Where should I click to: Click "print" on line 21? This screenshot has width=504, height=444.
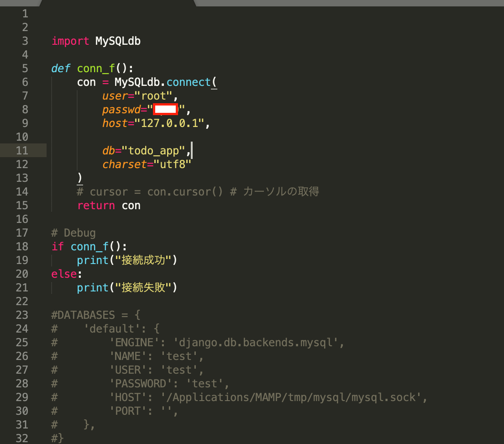(x=93, y=288)
